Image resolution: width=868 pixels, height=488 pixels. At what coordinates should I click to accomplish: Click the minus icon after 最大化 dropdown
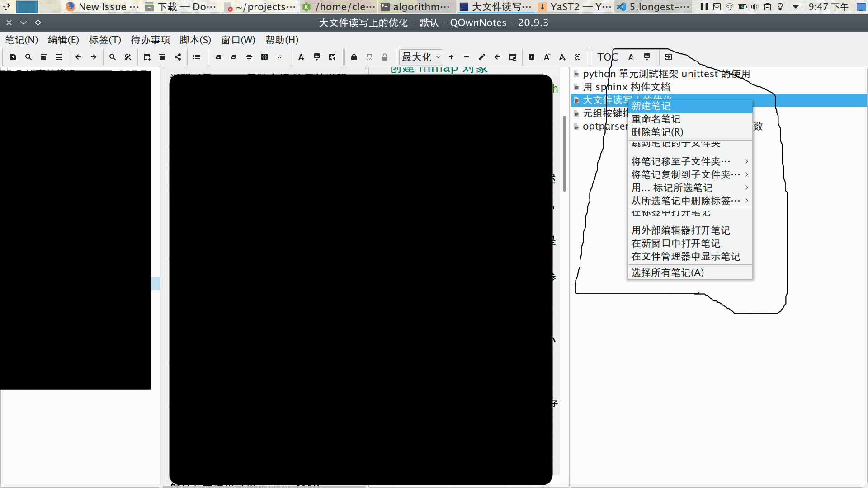(x=467, y=57)
